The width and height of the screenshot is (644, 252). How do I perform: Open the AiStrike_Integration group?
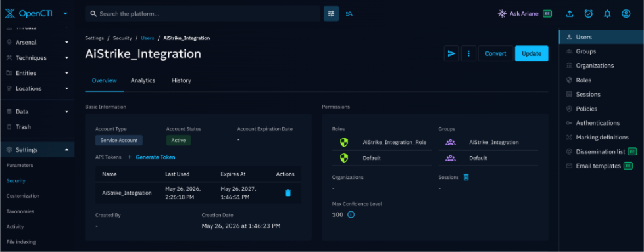(488, 142)
